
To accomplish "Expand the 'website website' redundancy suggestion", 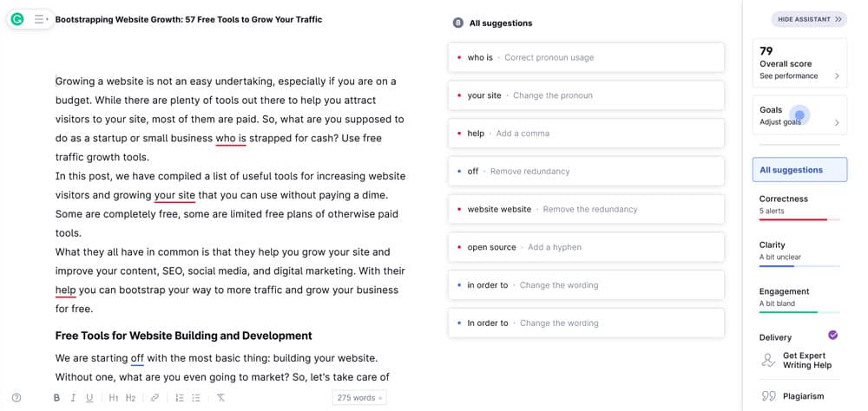I will click(x=586, y=209).
